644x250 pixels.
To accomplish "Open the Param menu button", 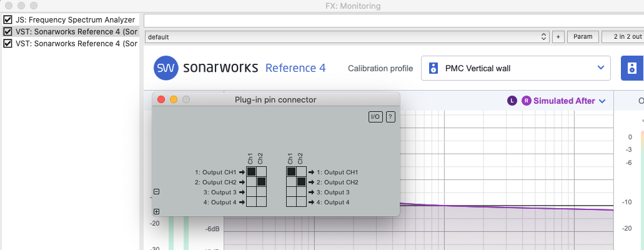I will click(x=583, y=37).
